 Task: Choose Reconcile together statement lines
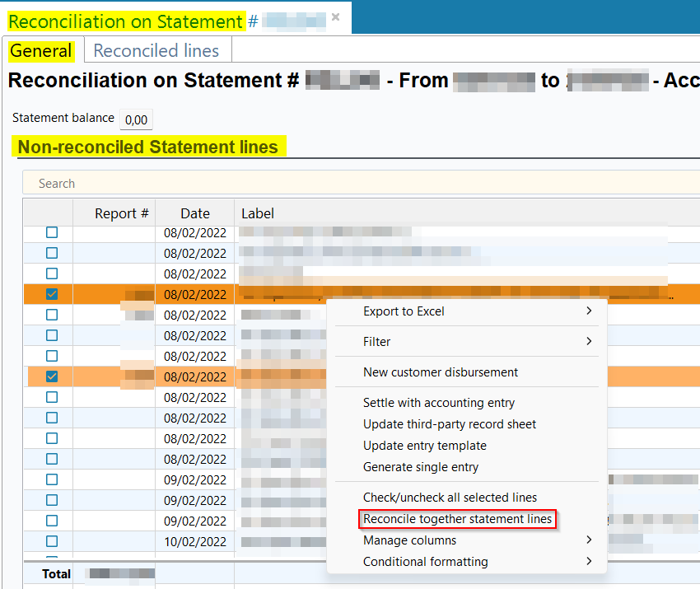[x=457, y=519]
